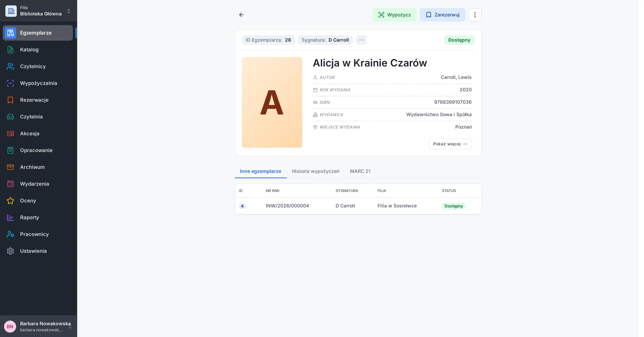Expand Barbara Nowakowska user menu chevron
This screenshot has width=644, height=337.
point(70,327)
